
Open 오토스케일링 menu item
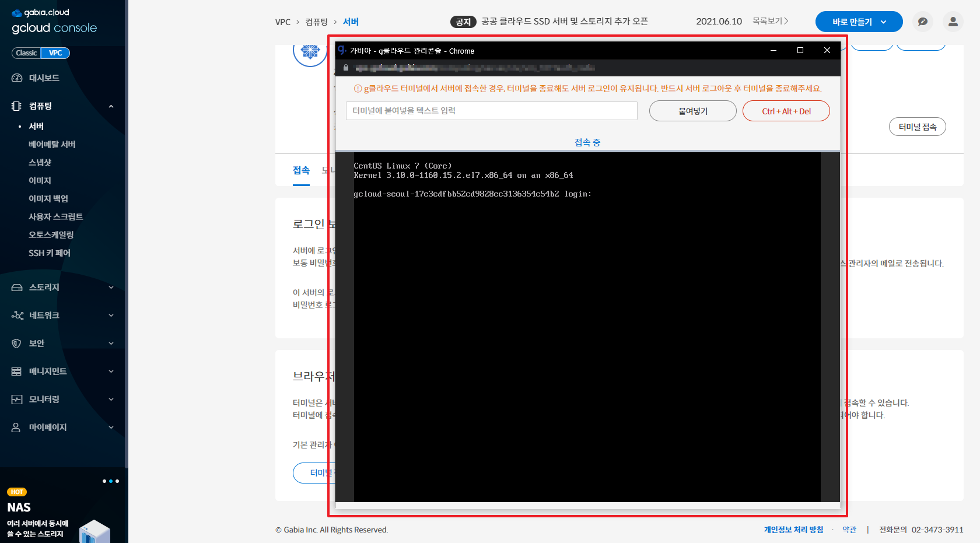(51, 235)
